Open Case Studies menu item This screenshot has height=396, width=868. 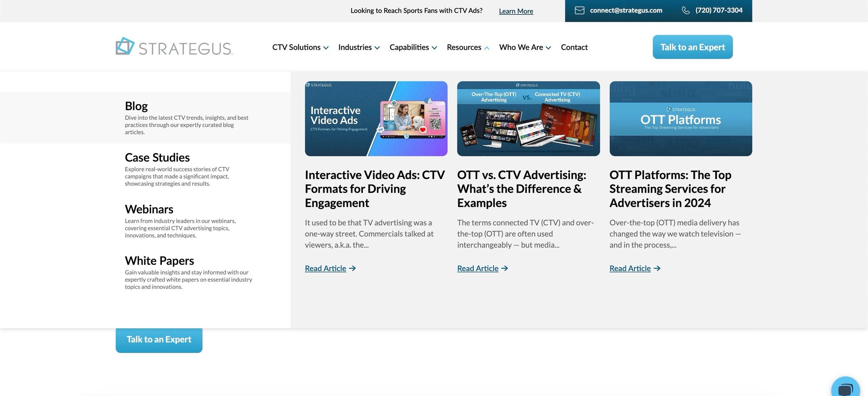click(157, 157)
